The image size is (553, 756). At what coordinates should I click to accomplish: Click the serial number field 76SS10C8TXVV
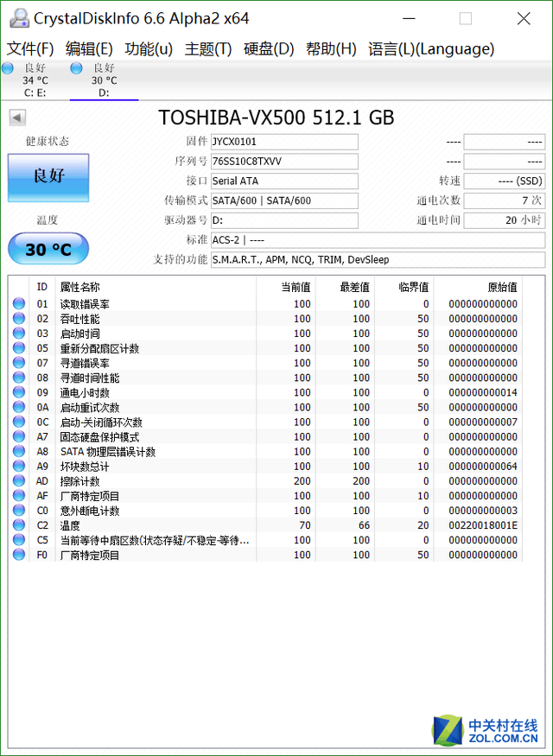click(284, 162)
